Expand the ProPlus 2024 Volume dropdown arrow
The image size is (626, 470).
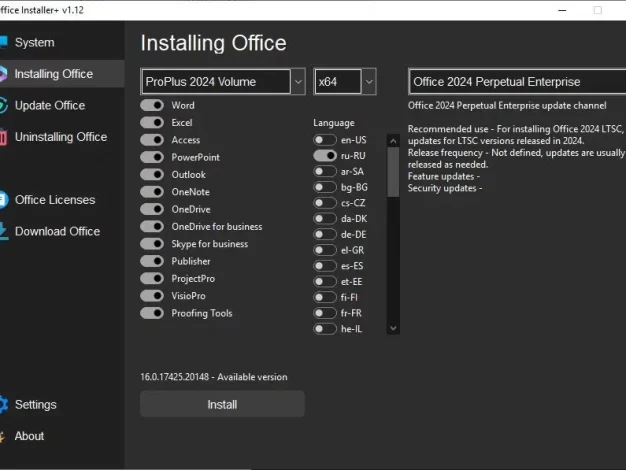tap(298, 81)
